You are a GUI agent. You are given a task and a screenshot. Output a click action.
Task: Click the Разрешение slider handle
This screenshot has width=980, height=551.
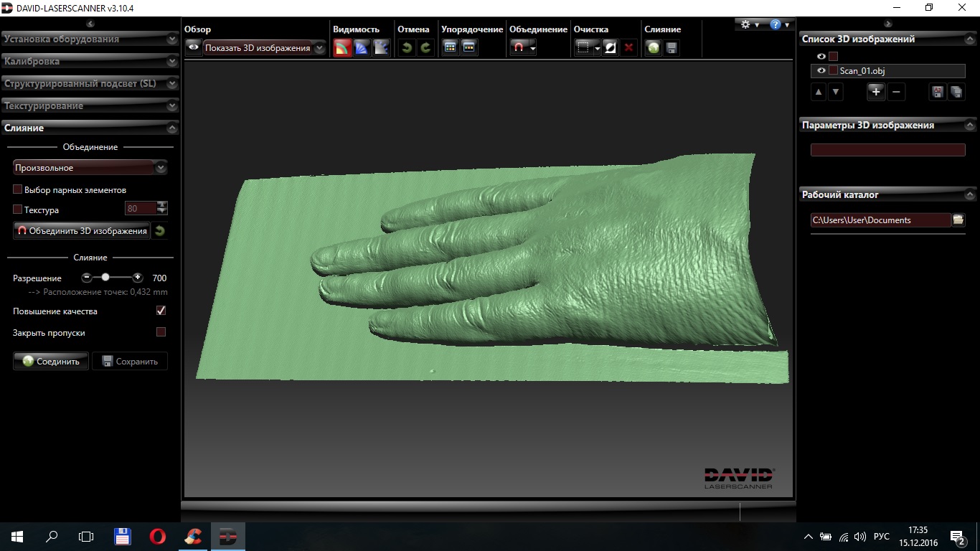[105, 277]
